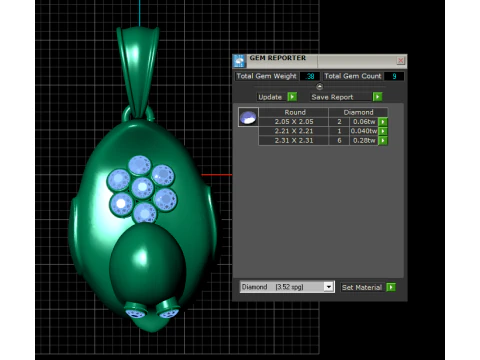
Task: Click the green arrow next to Update
Action: (x=292, y=97)
